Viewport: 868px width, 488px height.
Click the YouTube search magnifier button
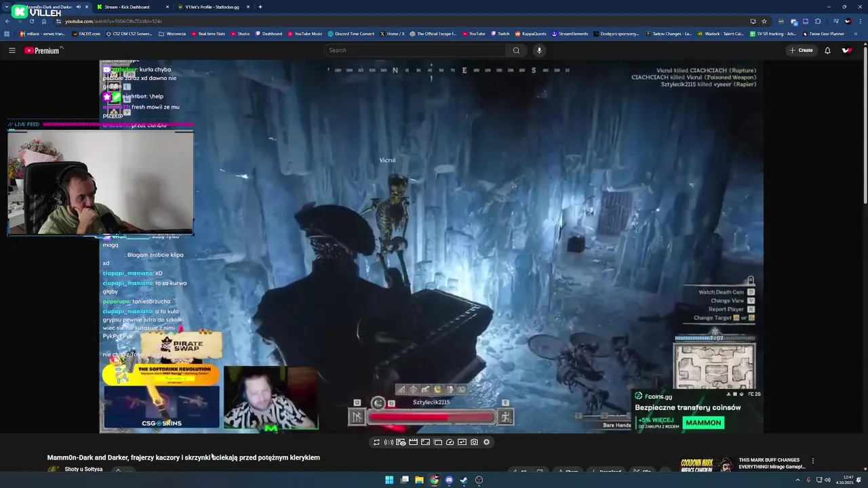click(x=516, y=50)
